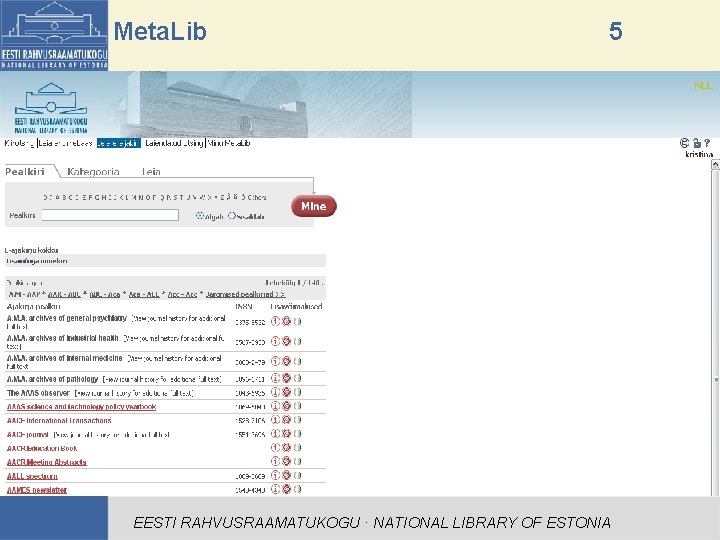
Task: Click Others in the alphabet list
Action: pyautogui.click(x=257, y=197)
